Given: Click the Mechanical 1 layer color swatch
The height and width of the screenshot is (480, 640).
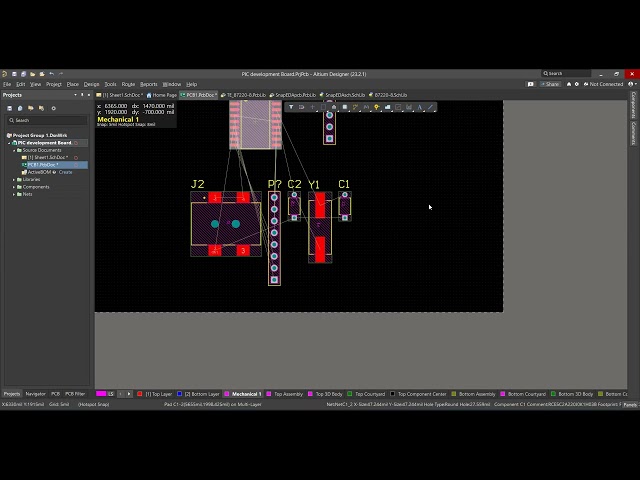Looking at the screenshot, I should click(227, 394).
